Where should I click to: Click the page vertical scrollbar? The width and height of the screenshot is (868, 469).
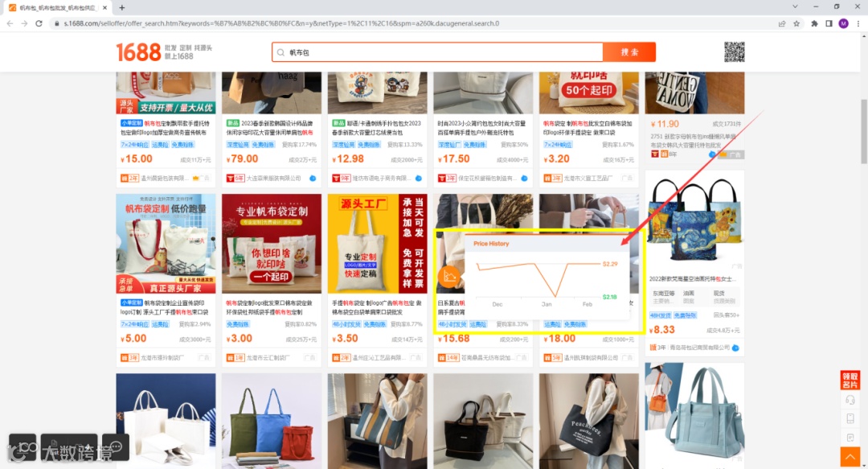863,131
